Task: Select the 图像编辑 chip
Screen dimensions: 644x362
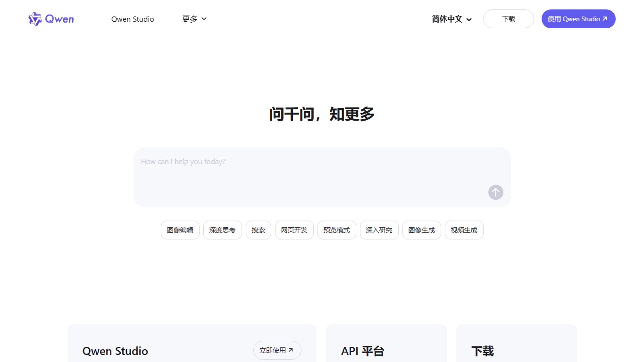Action: tap(180, 230)
